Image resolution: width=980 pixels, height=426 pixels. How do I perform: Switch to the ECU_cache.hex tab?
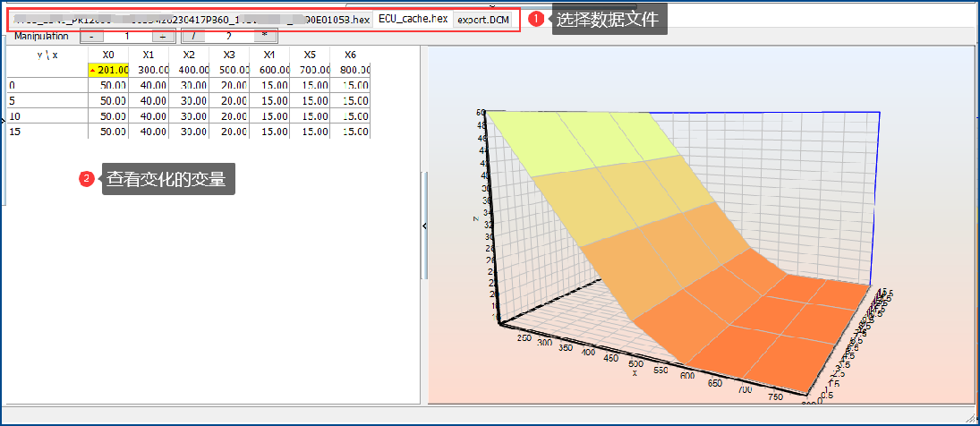(x=413, y=19)
